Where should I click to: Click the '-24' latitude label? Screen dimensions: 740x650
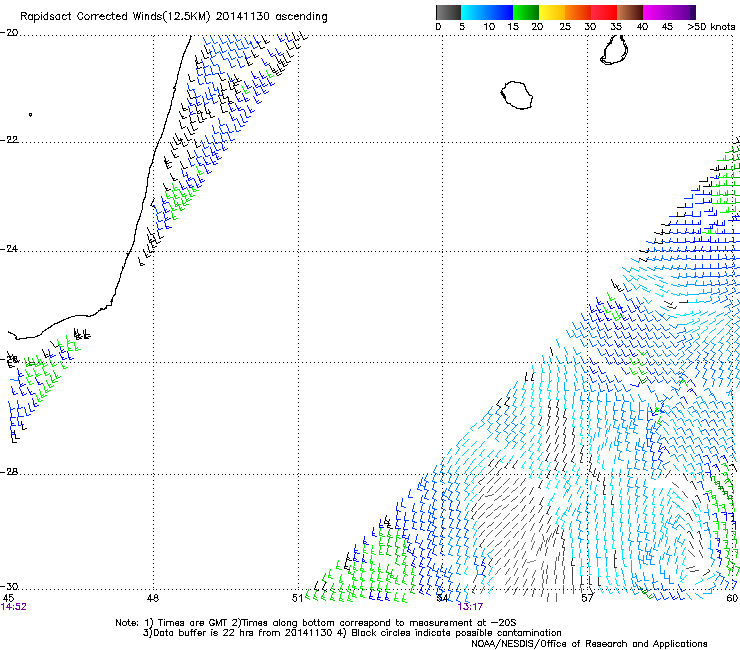tap(9, 249)
